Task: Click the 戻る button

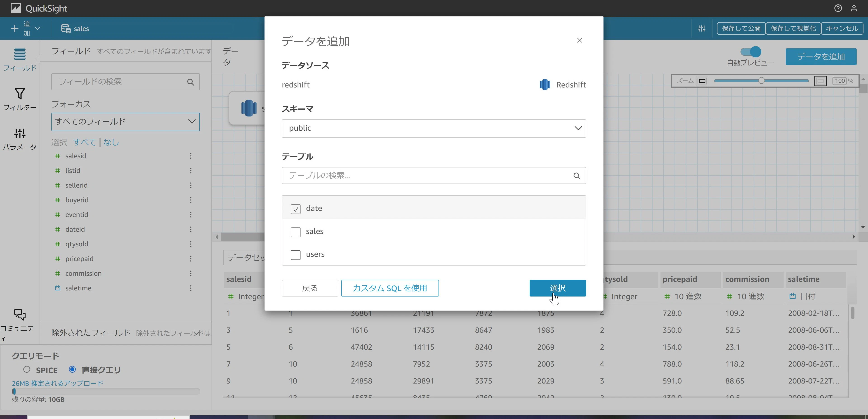Action: tap(310, 288)
